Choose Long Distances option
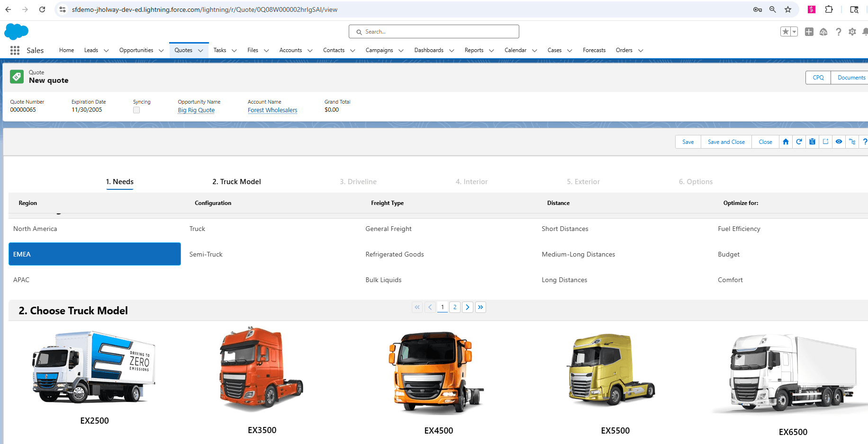Viewport: 868px width, 444px height. [x=623, y=280]
